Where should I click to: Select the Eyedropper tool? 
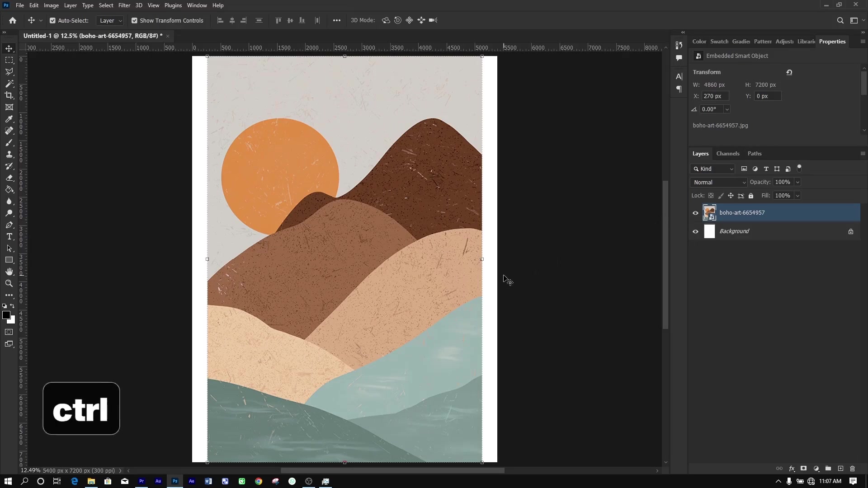point(9,119)
